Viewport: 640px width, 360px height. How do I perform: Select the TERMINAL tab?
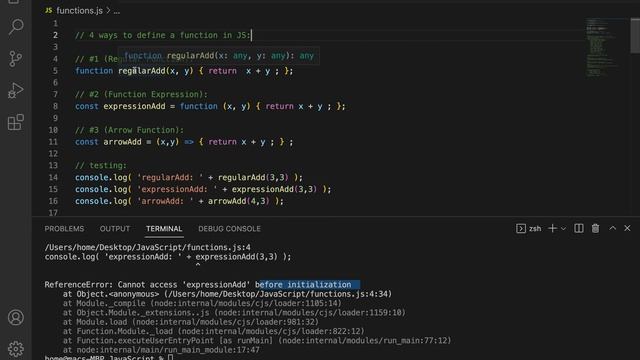coord(164,229)
